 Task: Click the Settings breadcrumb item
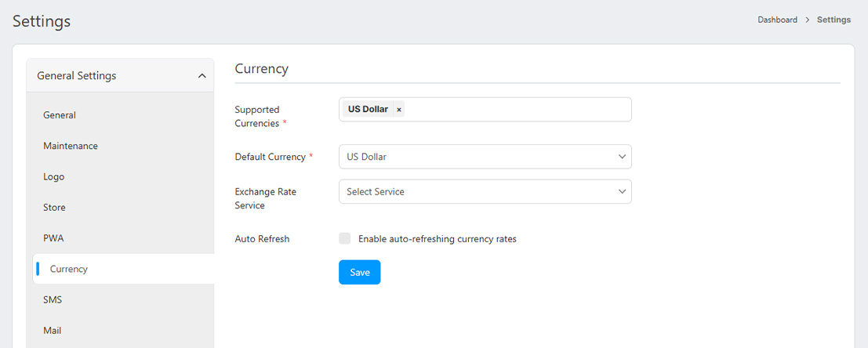(833, 20)
